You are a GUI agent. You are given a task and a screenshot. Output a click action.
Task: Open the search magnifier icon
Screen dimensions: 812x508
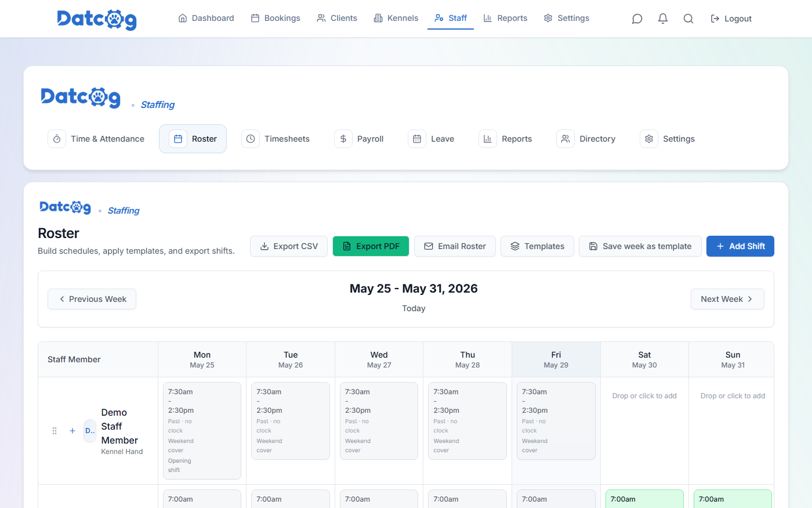coord(688,19)
